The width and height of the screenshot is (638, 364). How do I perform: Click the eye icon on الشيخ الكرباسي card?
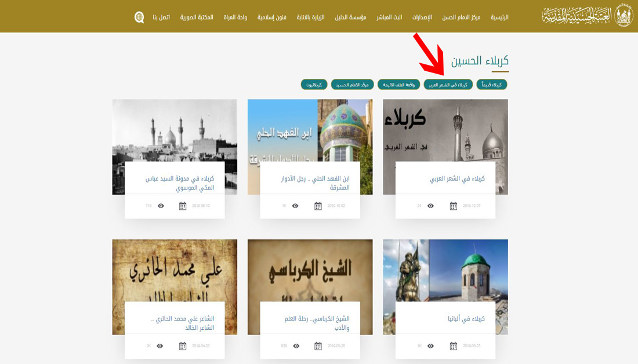(x=296, y=346)
